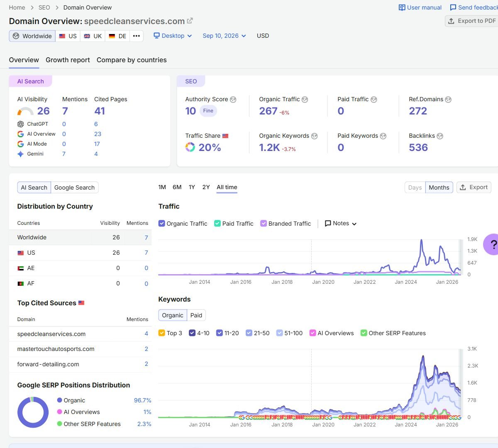Switch chart granularity to Months
Image resolution: width=498 pixels, height=448 pixels.
[439, 187]
